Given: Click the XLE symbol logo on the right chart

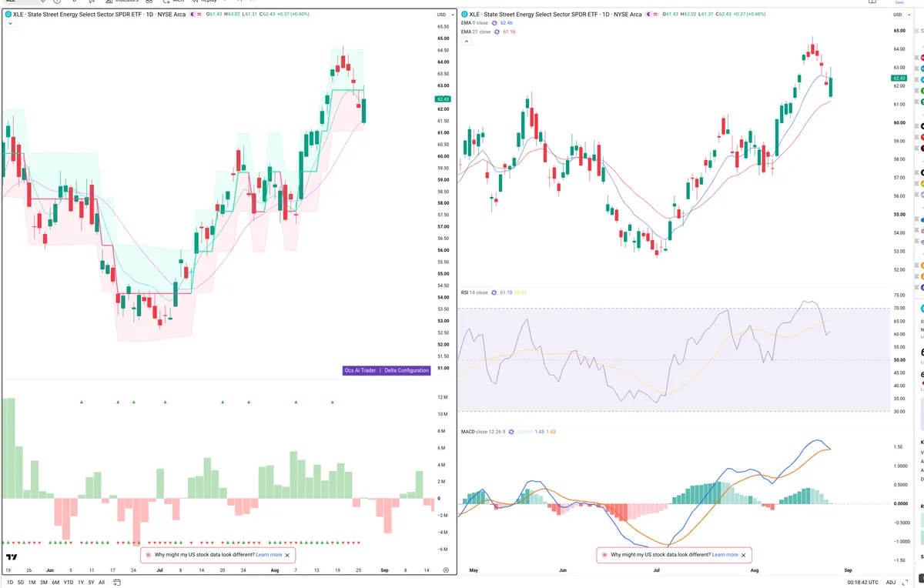Looking at the screenshot, I should click(x=465, y=14).
